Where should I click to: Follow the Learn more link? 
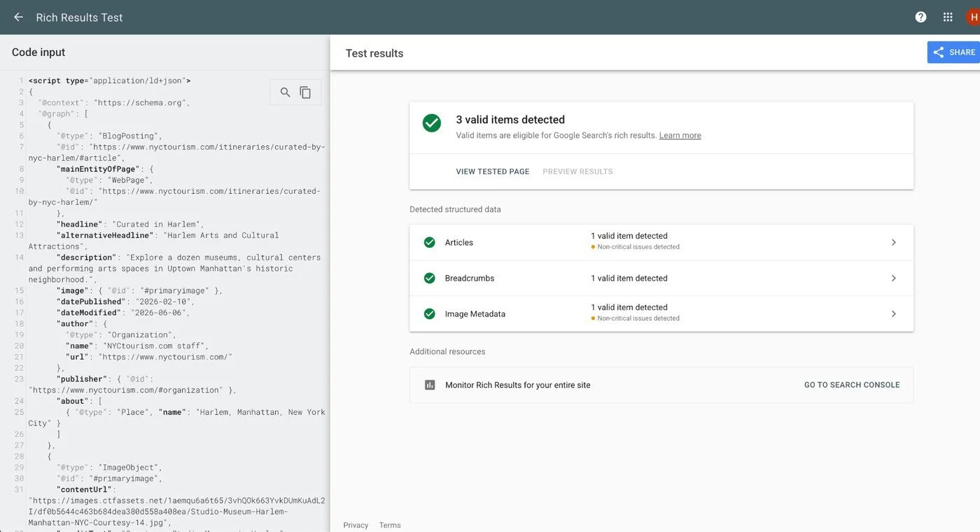pos(680,136)
